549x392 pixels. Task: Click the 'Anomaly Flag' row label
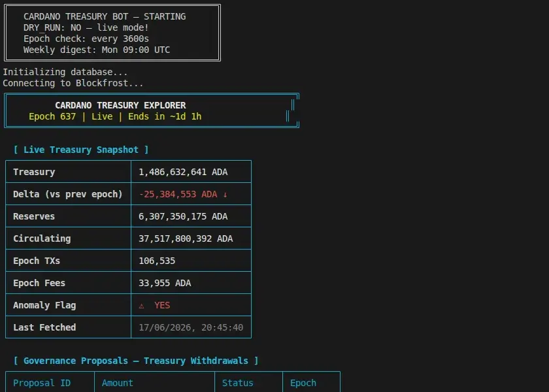coord(44,305)
